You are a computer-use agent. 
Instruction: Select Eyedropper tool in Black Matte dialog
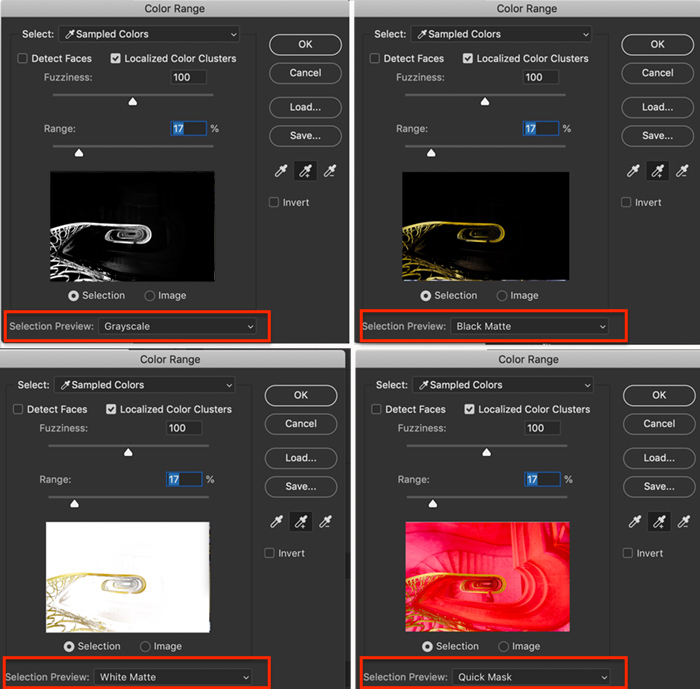[x=633, y=171]
